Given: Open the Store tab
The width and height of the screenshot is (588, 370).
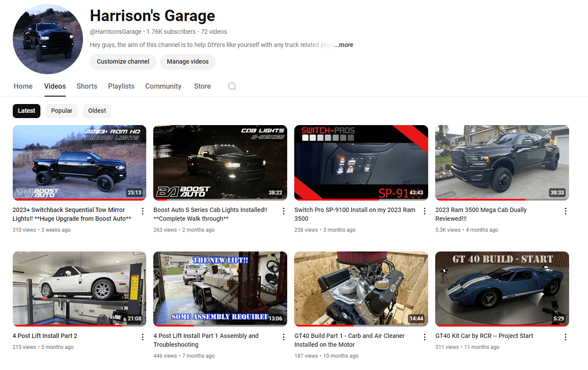Looking at the screenshot, I should coord(202,86).
